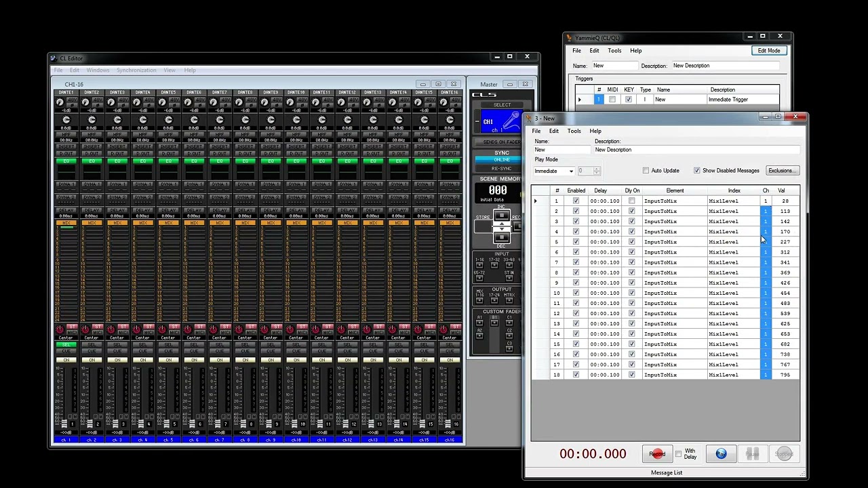Open File menu in 3 - New window
868x488 pixels.
pyautogui.click(x=536, y=131)
